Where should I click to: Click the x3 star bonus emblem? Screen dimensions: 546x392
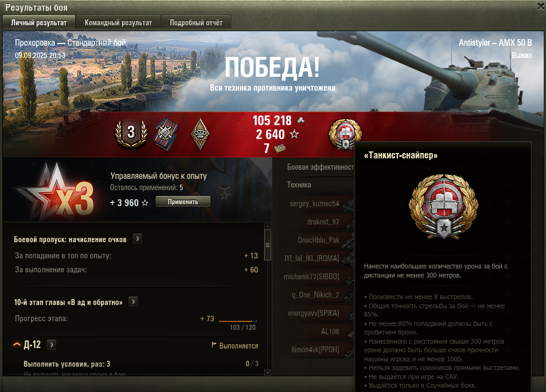point(56,191)
